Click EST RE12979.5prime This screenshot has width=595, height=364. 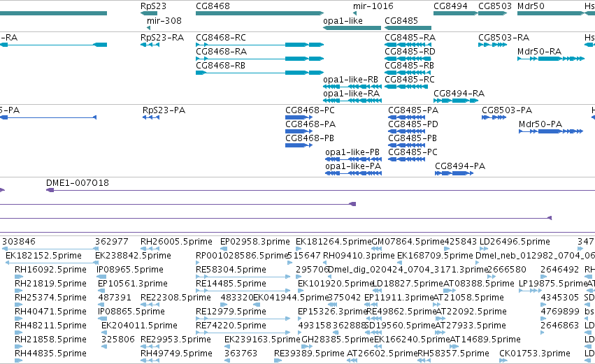pyautogui.click(x=231, y=312)
